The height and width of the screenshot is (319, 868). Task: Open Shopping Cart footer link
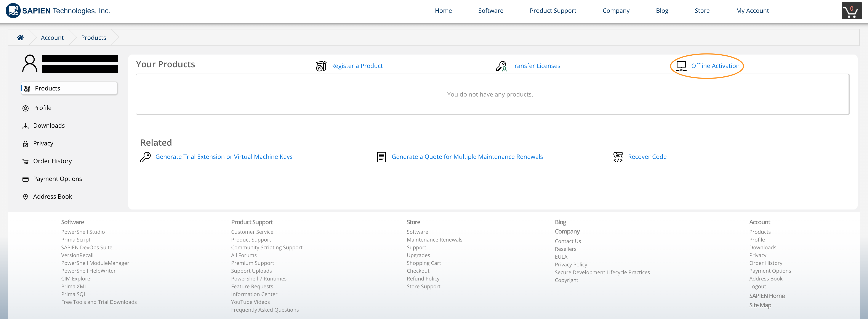click(424, 263)
